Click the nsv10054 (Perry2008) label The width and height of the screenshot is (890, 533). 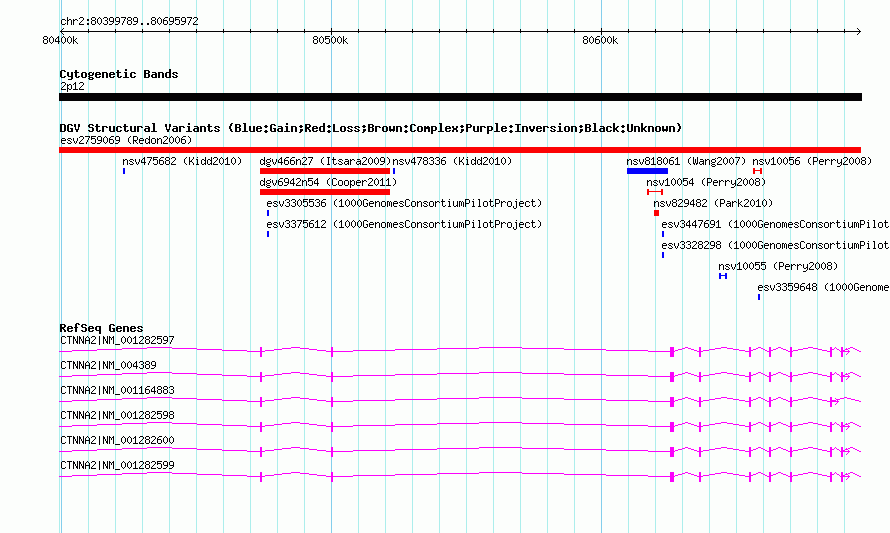(706, 182)
